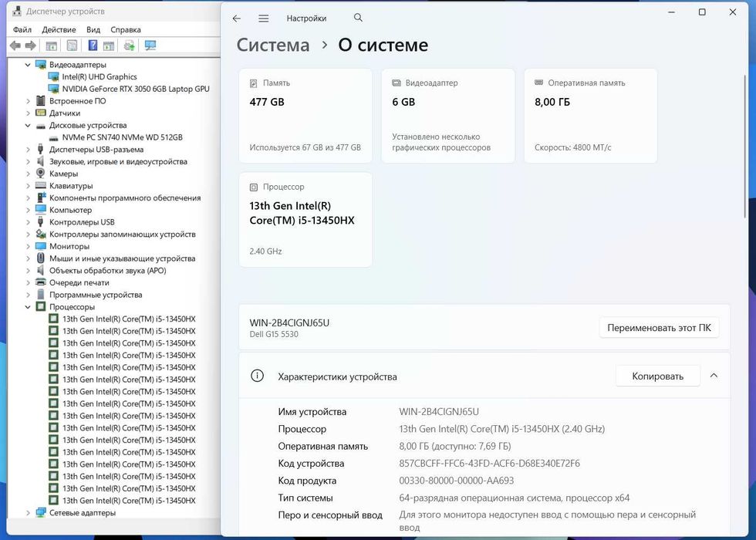Click the Камеры category icon
This screenshot has width=756, height=540.
click(41, 174)
